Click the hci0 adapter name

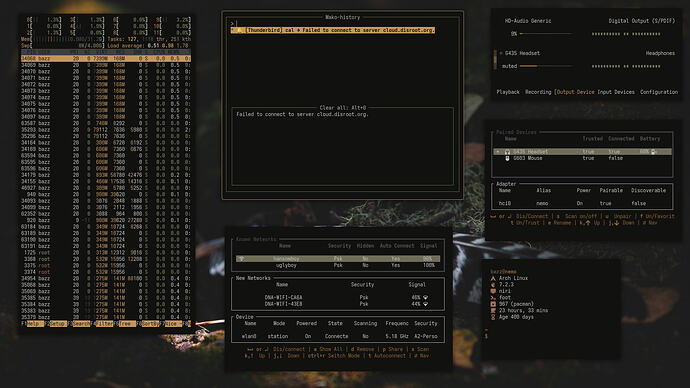[x=504, y=203]
